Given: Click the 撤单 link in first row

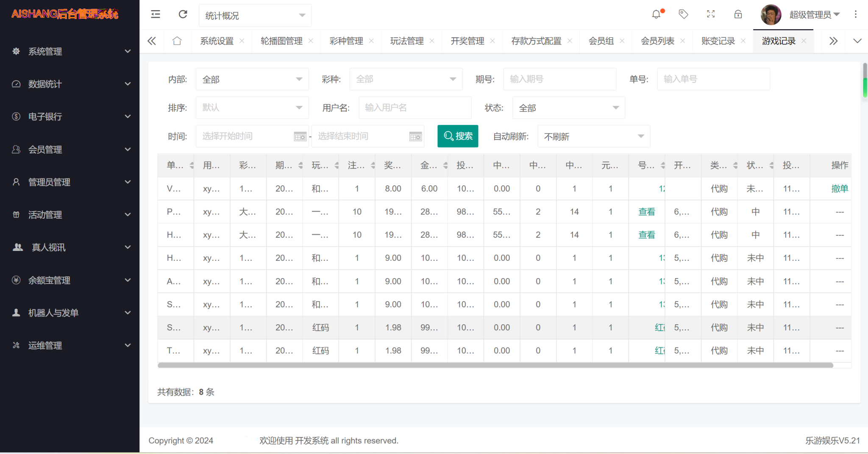Looking at the screenshot, I should [839, 189].
